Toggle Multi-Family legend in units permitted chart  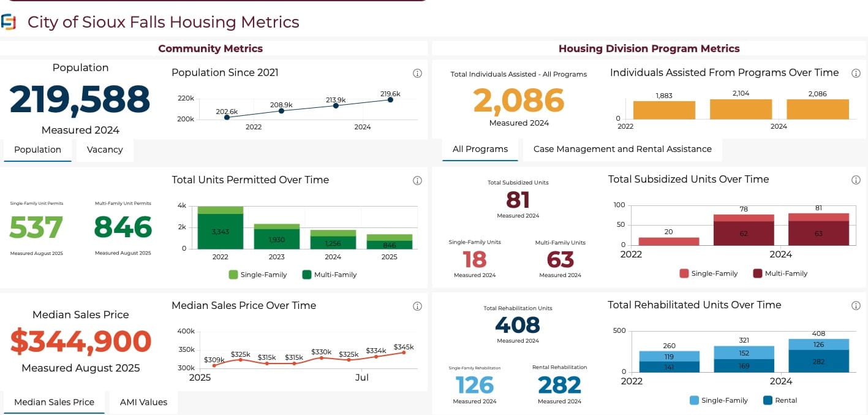click(329, 275)
